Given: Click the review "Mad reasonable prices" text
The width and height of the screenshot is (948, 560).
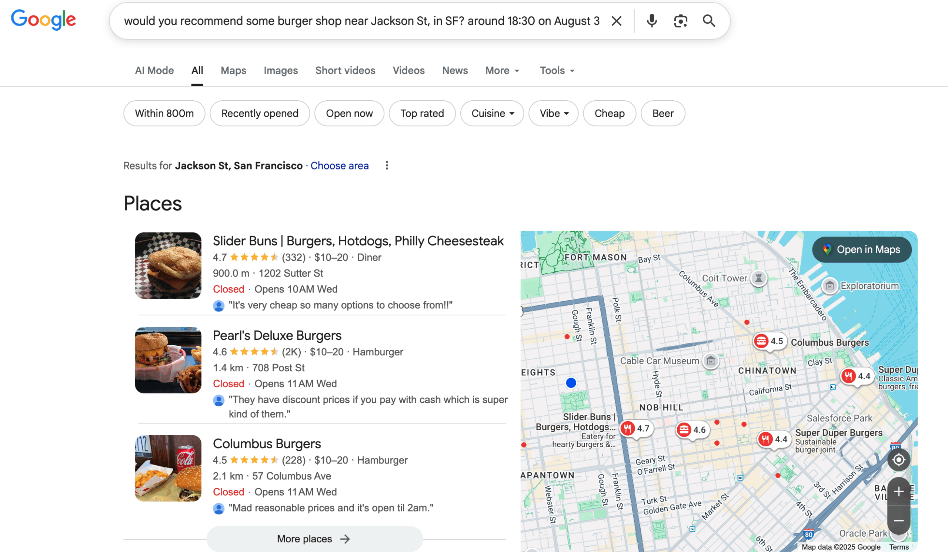Looking at the screenshot, I should click(331, 508).
